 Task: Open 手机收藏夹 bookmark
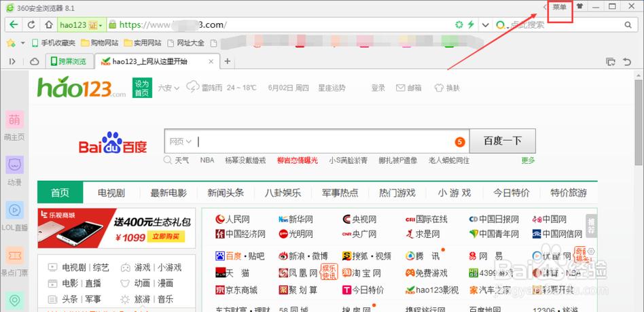(54, 43)
